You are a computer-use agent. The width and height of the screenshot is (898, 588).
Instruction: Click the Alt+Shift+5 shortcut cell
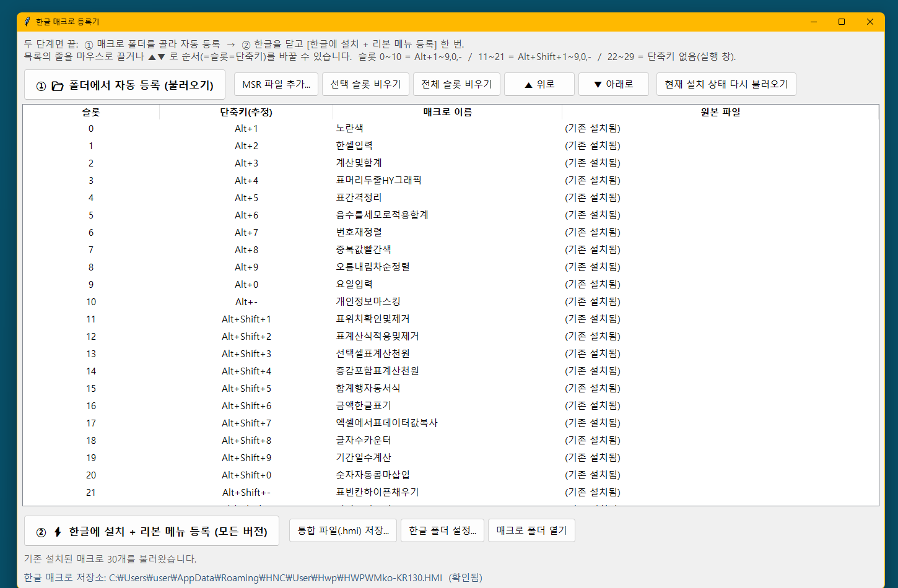(x=246, y=389)
